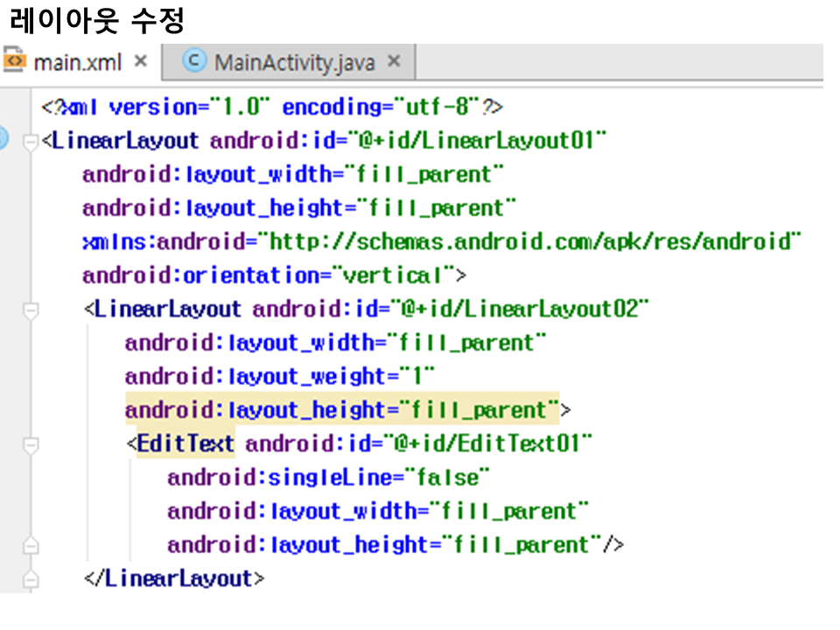Close the MainActivity.java editor tab
This screenshot has height=630, width=840.
(394, 62)
